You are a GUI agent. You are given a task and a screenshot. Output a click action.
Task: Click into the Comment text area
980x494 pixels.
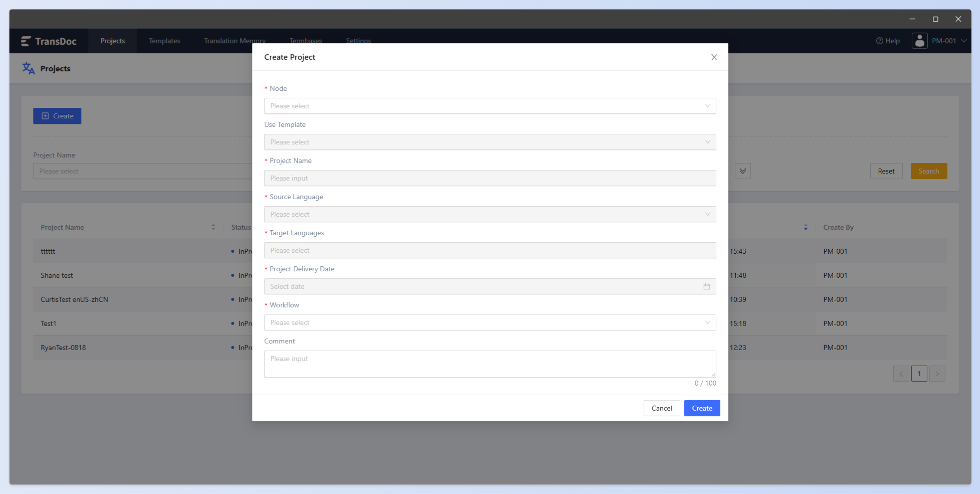pyautogui.click(x=490, y=364)
